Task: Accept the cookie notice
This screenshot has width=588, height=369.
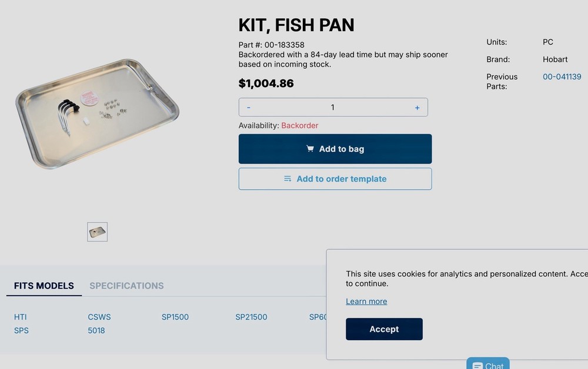Action: pyautogui.click(x=384, y=329)
